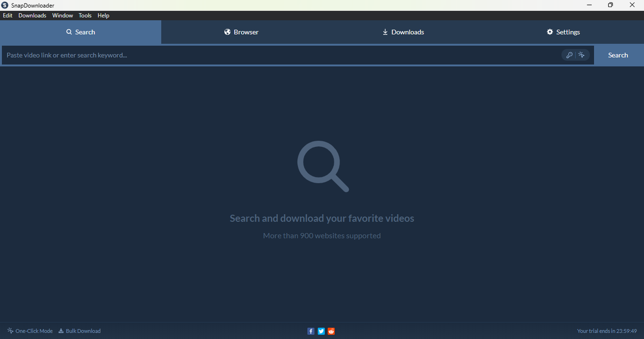Image resolution: width=644 pixels, height=339 pixels.
Task: Open the Edit menu
Action: [x=8, y=16]
